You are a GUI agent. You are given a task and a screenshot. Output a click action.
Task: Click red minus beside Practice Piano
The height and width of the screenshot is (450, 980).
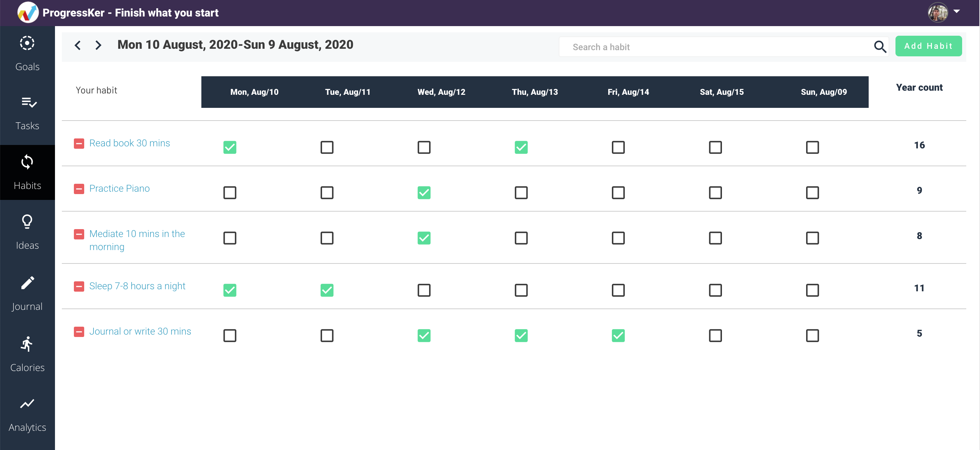coord(79,189)
